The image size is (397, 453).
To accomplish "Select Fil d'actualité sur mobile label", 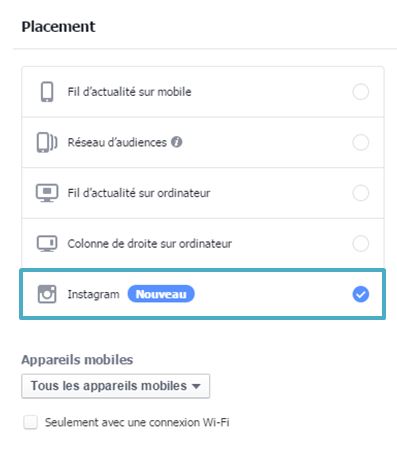I will point(129,92).
